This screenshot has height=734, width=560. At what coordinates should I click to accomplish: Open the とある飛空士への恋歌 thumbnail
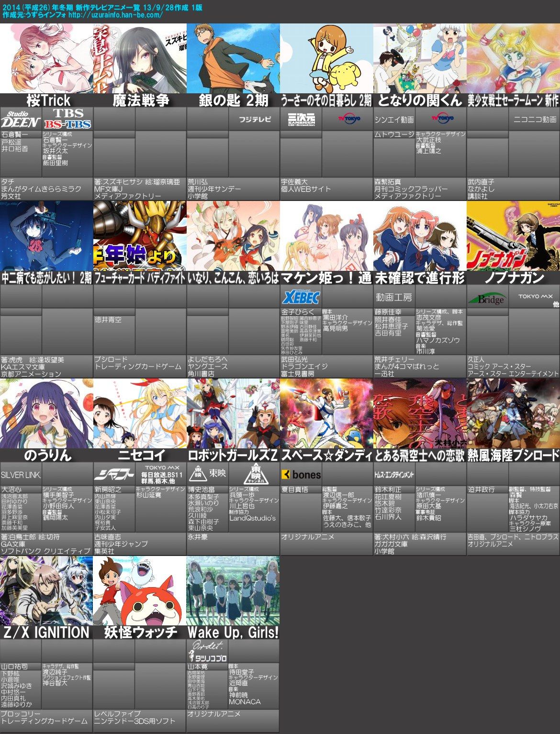[x=420, y=413]
